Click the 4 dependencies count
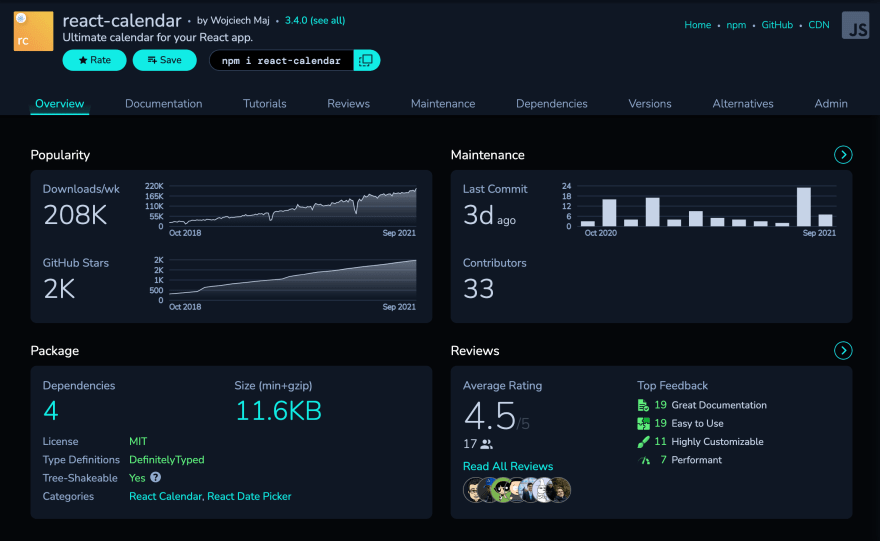Viewport: 880px width, 541px height. [x=51, y=411]
